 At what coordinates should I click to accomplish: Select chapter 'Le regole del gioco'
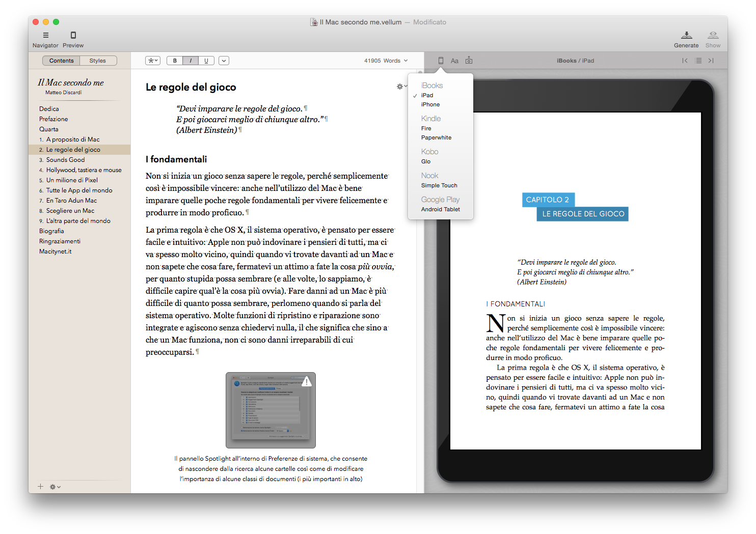[79, 150]
